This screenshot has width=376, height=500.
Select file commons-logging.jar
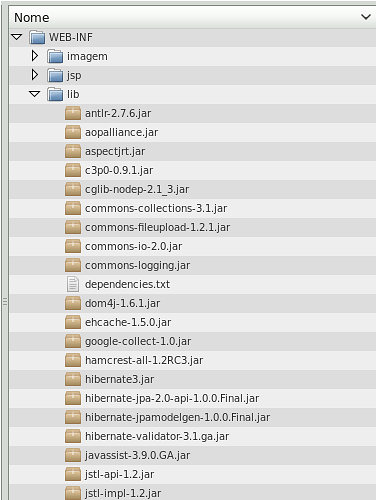coord(137,265)
